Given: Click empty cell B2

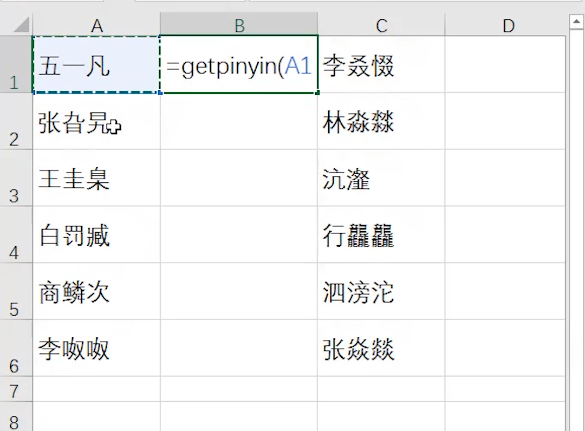Looking at the screenshot, I should pyautogui.click(x=239, y=121).
